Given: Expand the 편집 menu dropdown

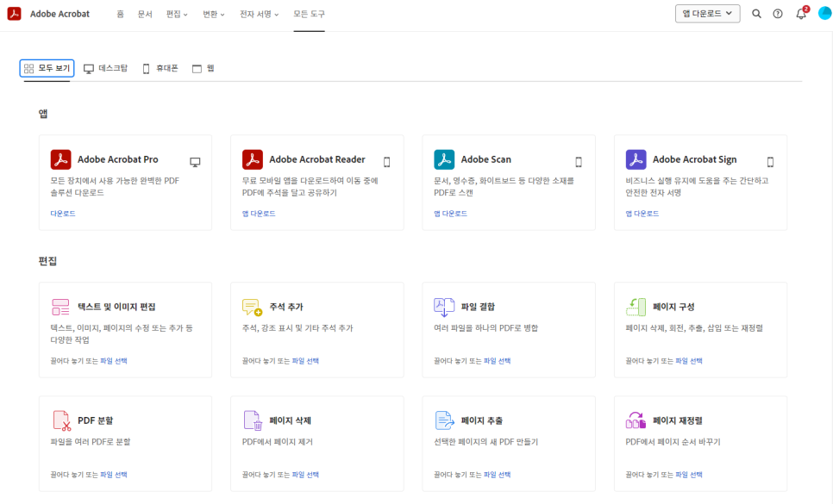Looking at the screenshot, I should [177, 15].
